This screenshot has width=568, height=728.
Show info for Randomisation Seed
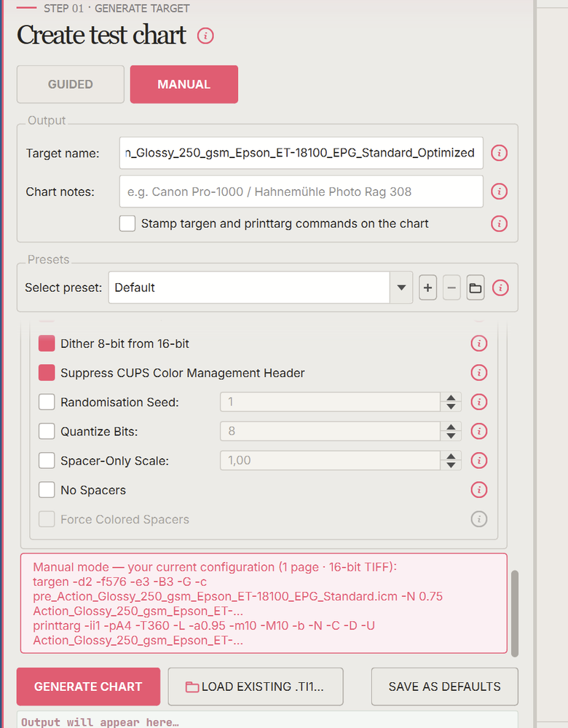(x=479, y=402)
